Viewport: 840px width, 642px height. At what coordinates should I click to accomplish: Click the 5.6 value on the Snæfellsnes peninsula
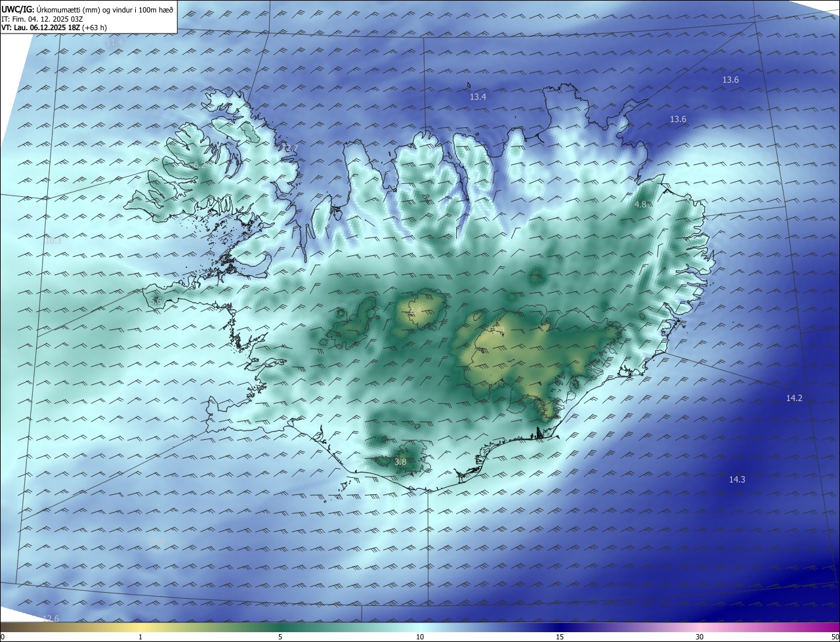coord(156,301)
